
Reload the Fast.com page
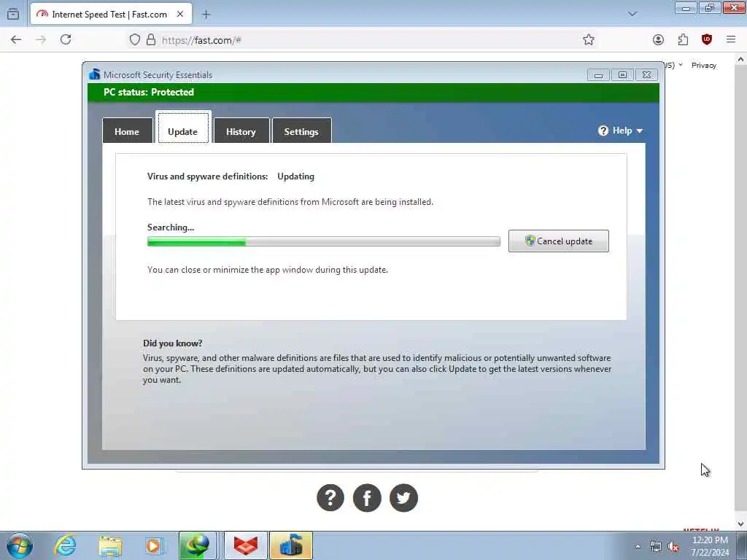point(66,39)
